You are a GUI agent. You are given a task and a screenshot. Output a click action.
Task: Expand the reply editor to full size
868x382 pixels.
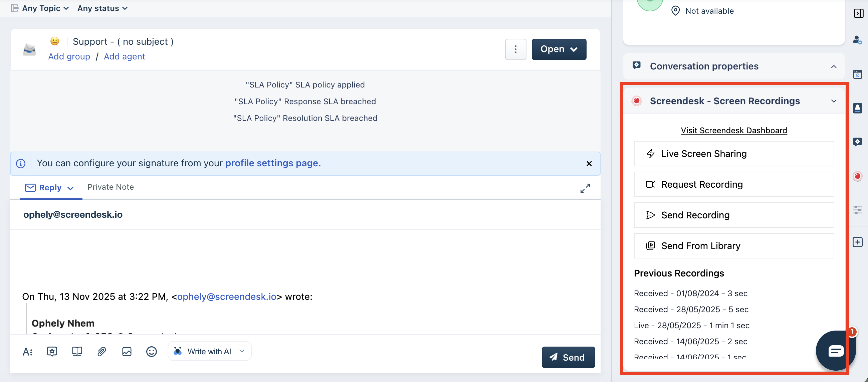pos(585,188)
